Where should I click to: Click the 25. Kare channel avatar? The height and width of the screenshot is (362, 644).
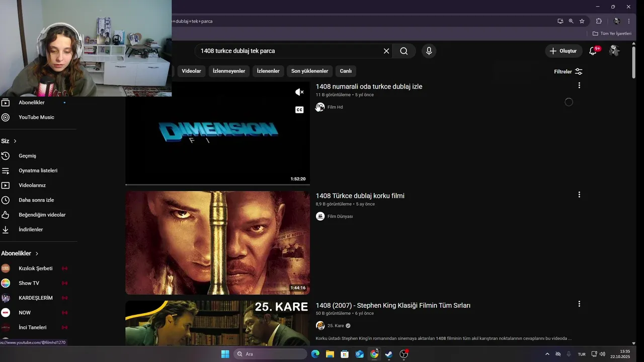point(320,325)
